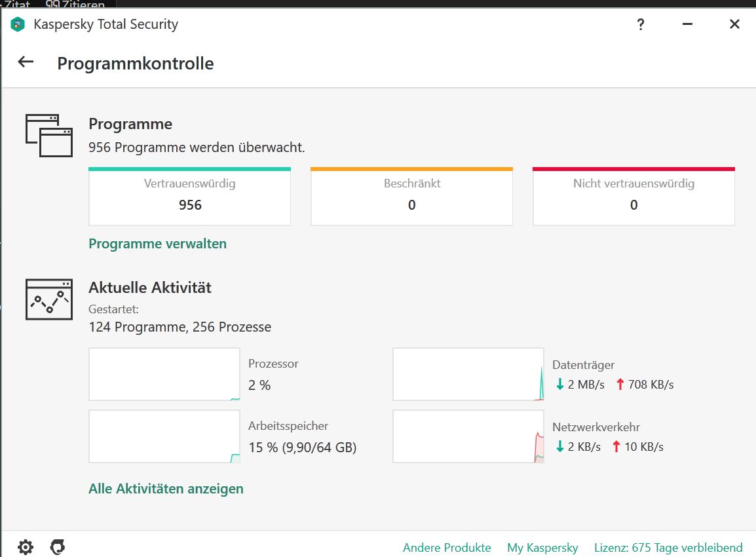Click the Netzwerkverkehr 2 KB/s download value

[578, 446]
